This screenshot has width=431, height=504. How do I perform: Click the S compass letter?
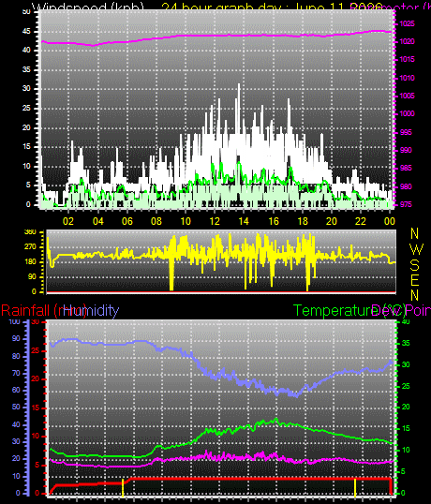pos(415,265)
